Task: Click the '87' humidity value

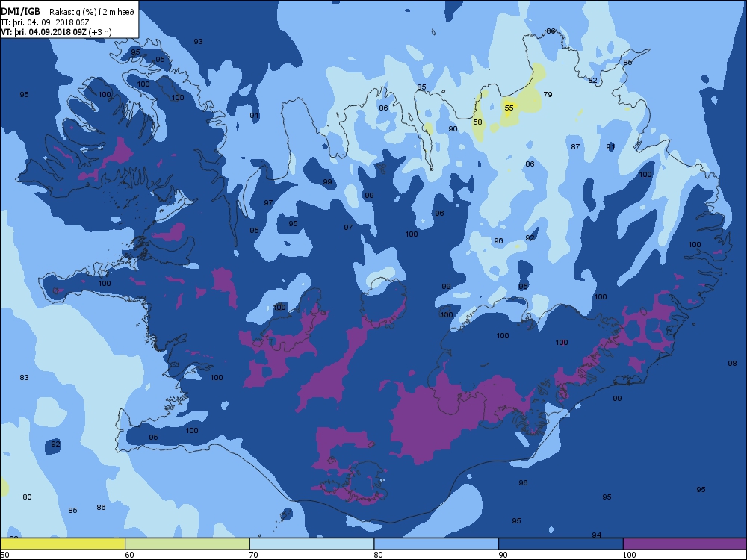Action: tap(575, 146)
